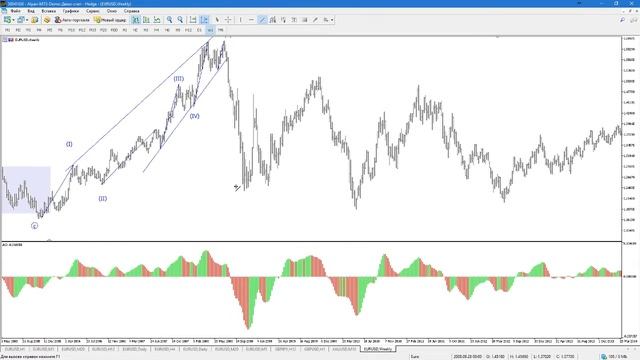Set timeframe to H12
640x360 pixels.
(188, 30)
